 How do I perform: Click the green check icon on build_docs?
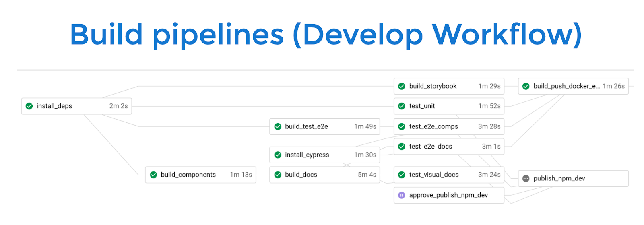(x=277, y=175)
